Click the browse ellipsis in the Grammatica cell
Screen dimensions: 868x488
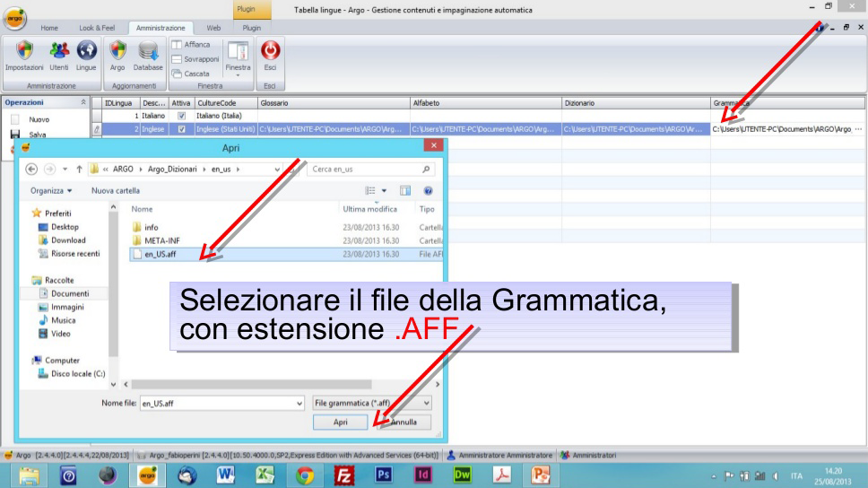tap(858, 129)
